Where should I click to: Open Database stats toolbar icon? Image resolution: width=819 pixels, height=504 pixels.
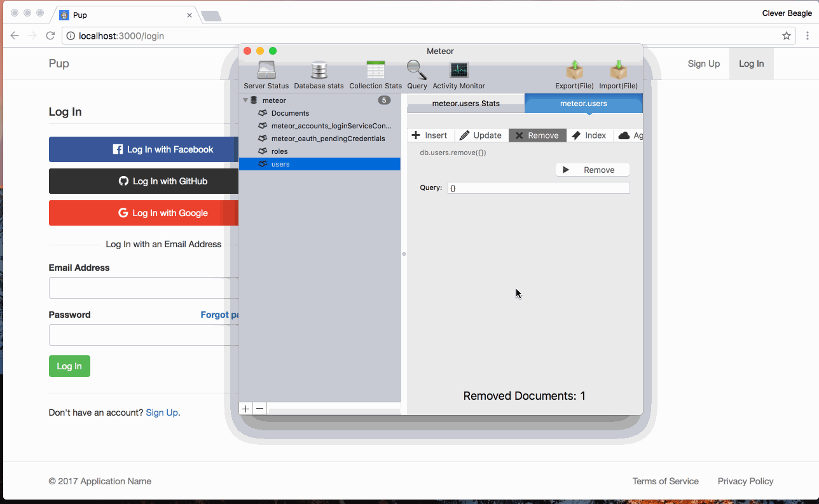tap(319, 75)
